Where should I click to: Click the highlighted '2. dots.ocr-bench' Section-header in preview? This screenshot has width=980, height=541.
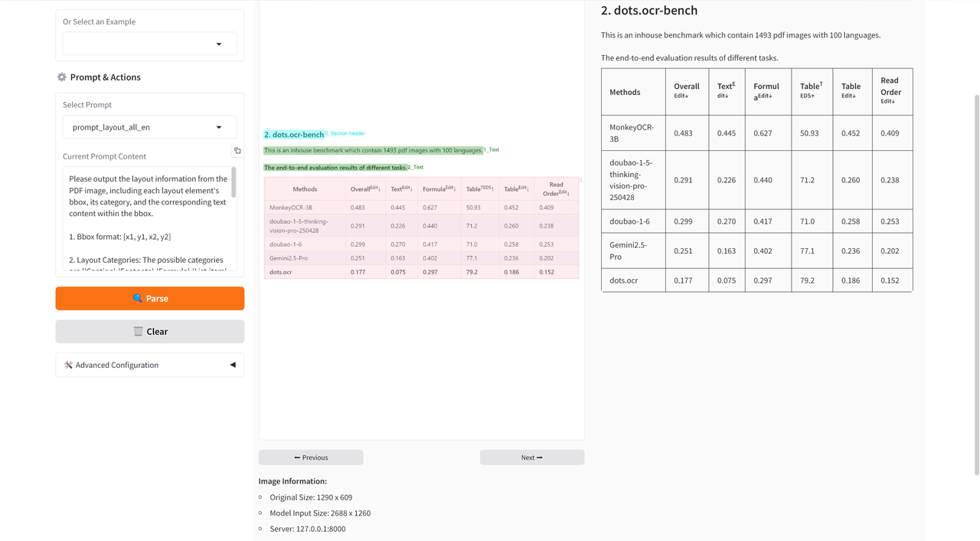(294, 135)
